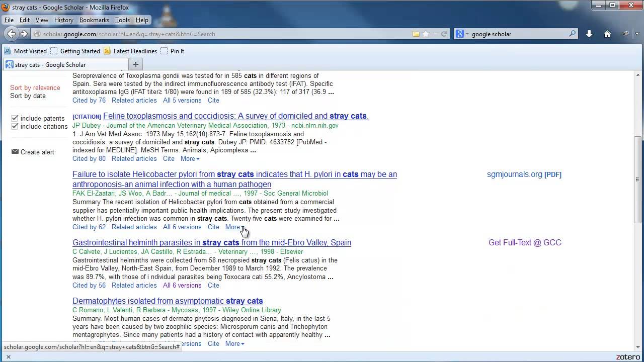
Task: Open the View menu
Action: (42, 20)
